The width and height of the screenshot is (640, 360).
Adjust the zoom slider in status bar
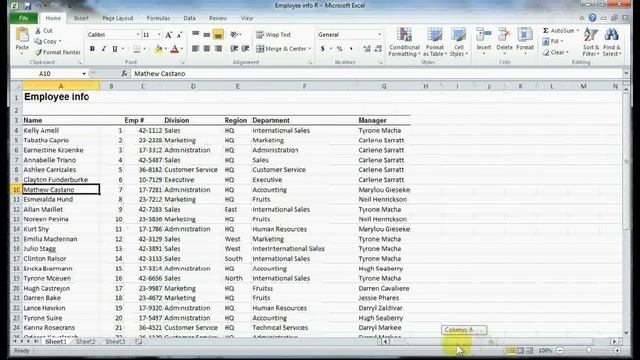click(x=589, y=350)
